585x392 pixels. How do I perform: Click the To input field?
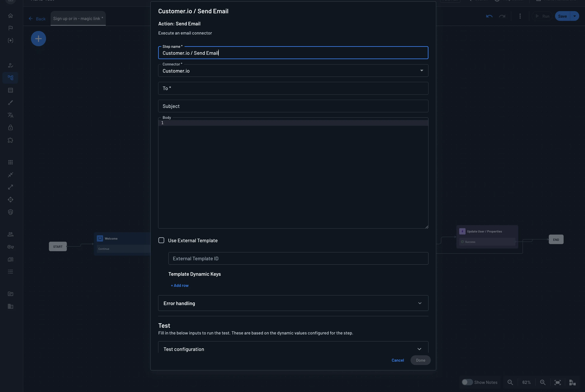pyautogui.click(x=293, y=88)
